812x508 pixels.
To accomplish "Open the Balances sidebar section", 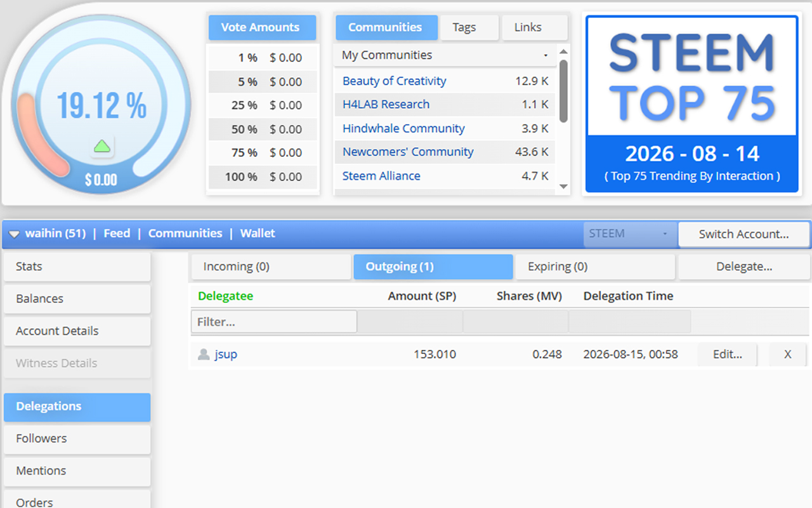I will 77,298.
